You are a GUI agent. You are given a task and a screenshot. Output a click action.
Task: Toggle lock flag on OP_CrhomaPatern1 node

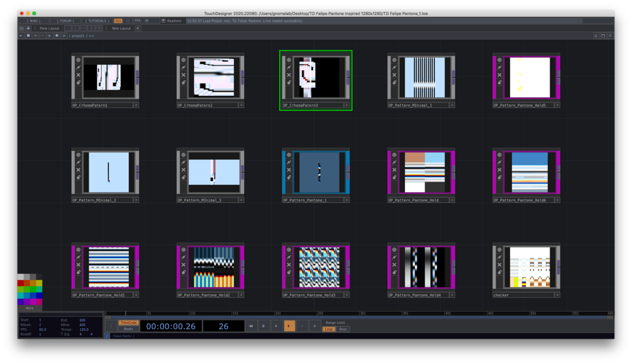78,82
